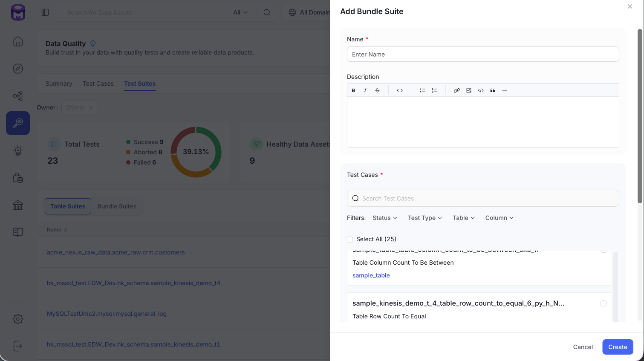Expand the Column filter dropdown
This screenshot has width=644, height=361.
(500, 218)
